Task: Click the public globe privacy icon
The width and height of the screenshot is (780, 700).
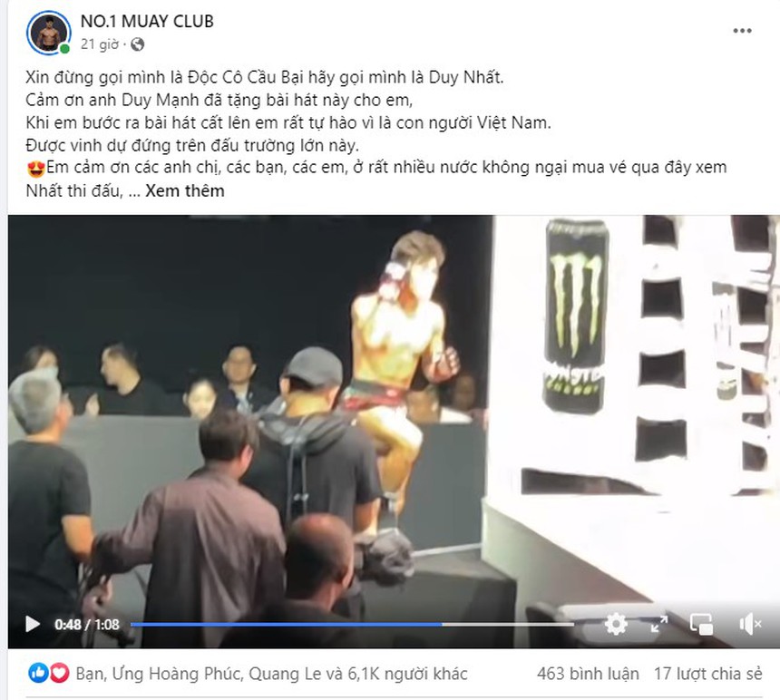Action: (137, 44)
